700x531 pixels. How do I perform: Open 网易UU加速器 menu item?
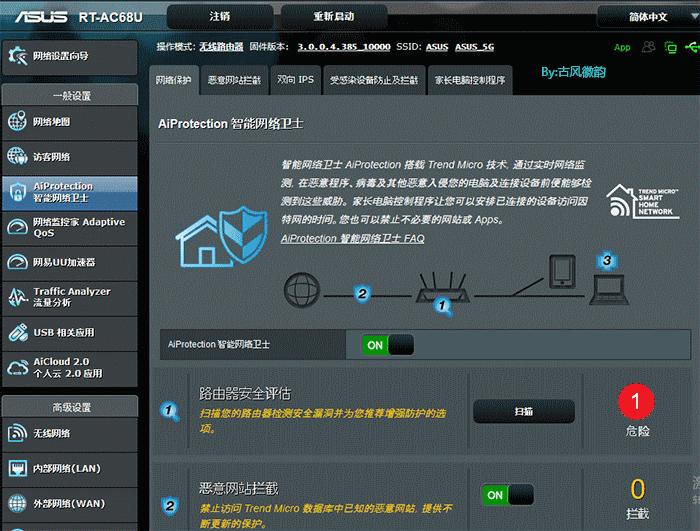tap(70, 262)
